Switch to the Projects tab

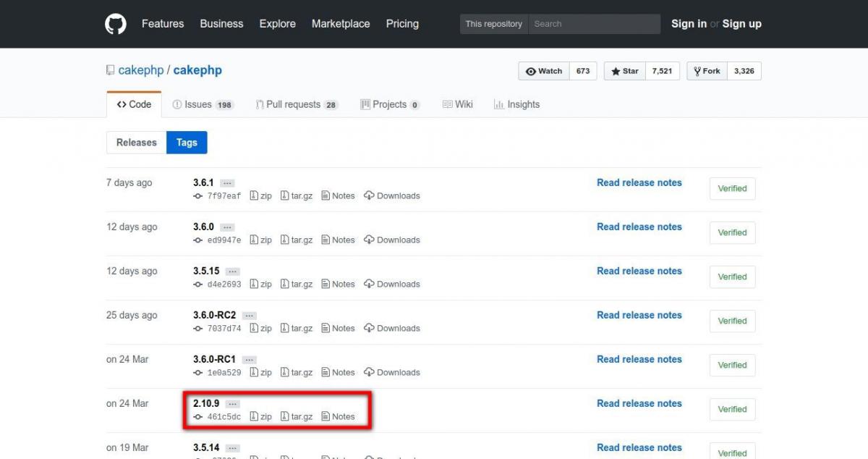pos(390,104)
